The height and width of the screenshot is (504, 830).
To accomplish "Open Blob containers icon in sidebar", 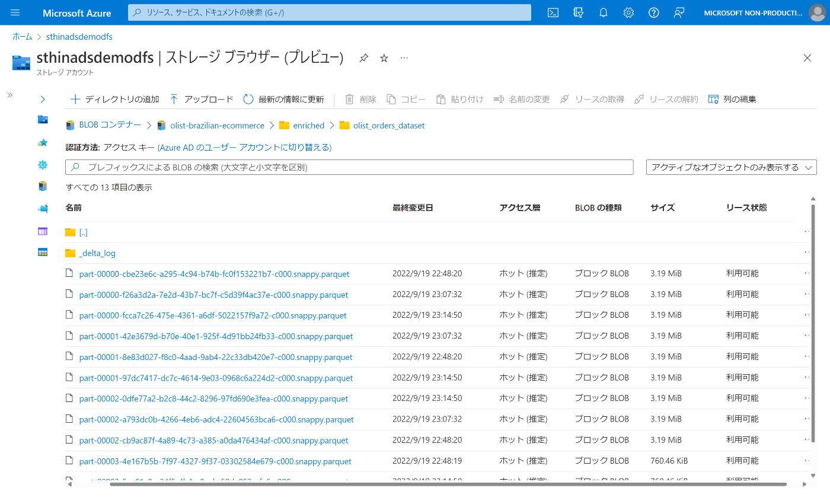I will [43, 186].
